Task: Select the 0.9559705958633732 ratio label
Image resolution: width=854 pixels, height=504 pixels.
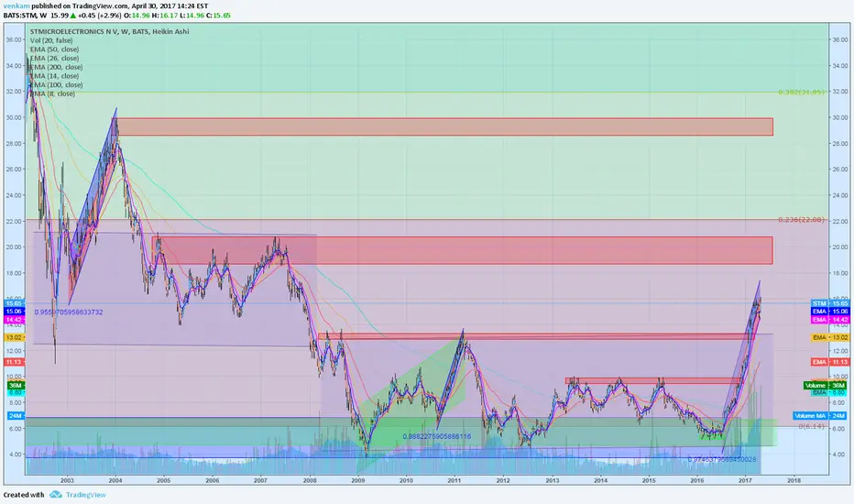Action: [69, 312]
